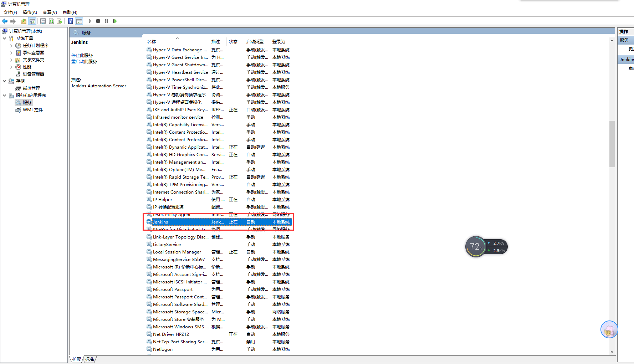Expand the 任务计划程序 node
The width and height of the screenshot is (634, 364).
click(x=11, y=46)
